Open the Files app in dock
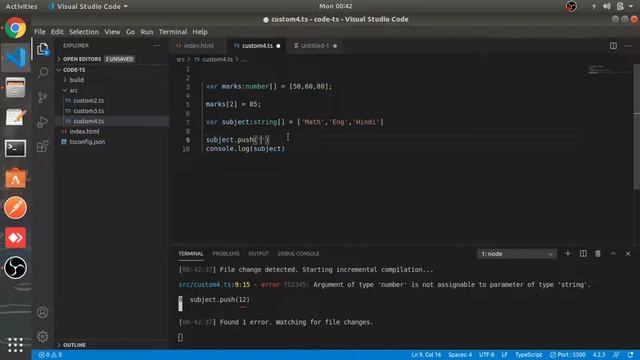 pos(16,88)
